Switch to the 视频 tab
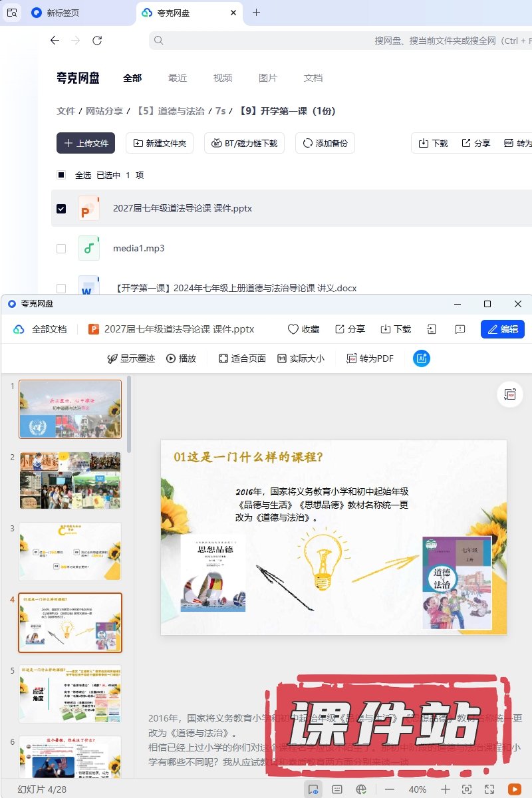Viewport: 532px width, 798px height. [x=223, y=78]
